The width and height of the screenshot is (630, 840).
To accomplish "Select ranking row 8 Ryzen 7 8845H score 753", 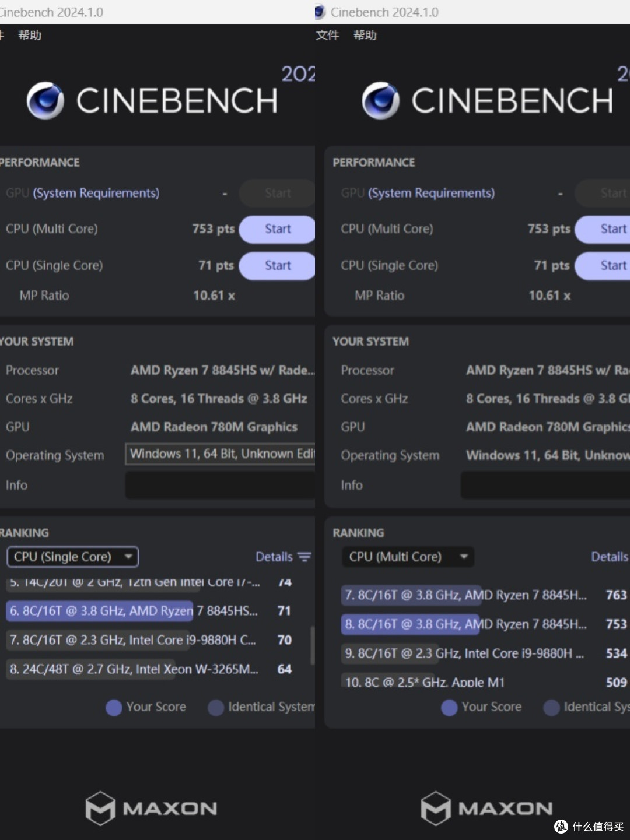I will pyautogui.click(x=485, y=624).
